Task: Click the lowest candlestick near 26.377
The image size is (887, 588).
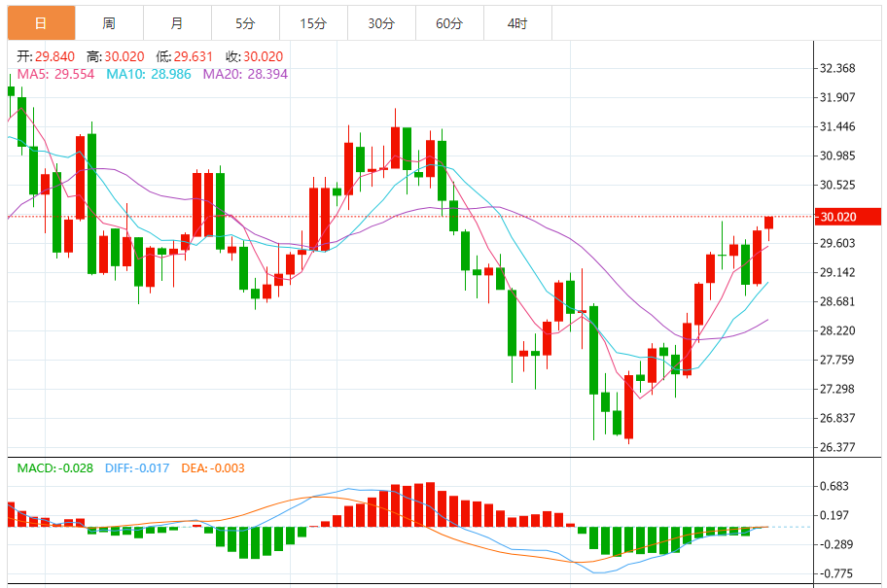Action: (x=628, y=406)
